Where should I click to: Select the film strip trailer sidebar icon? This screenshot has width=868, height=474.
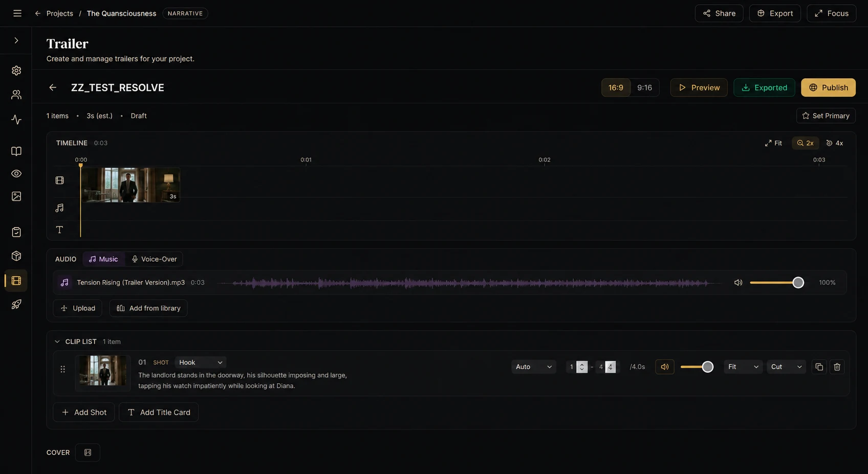pos(16,281)
